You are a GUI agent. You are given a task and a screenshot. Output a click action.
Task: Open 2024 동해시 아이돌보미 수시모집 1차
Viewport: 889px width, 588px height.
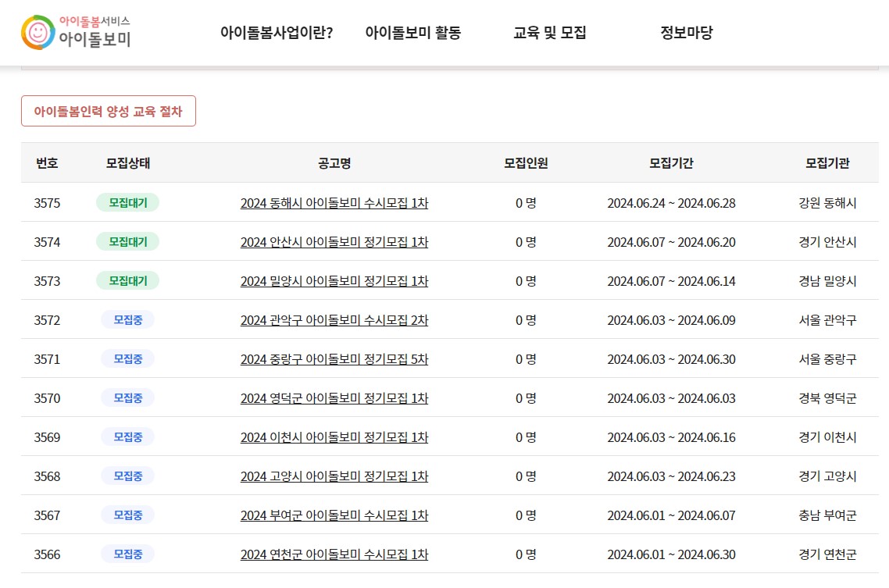pyautogui.click(x=334, y=203)
